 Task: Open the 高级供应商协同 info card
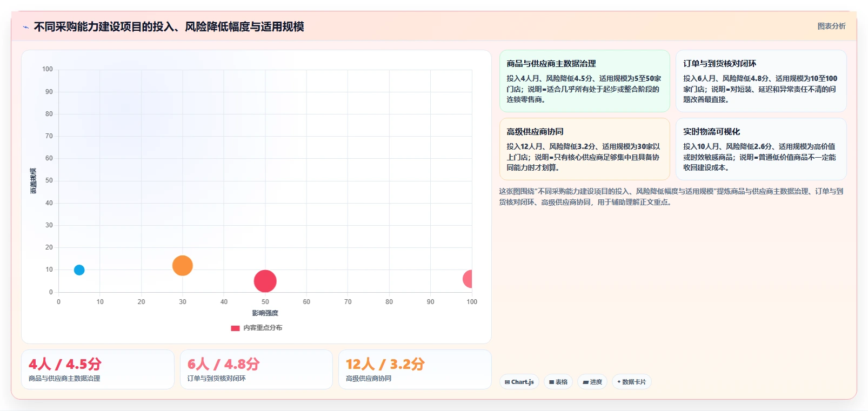(x=584, y=149)
